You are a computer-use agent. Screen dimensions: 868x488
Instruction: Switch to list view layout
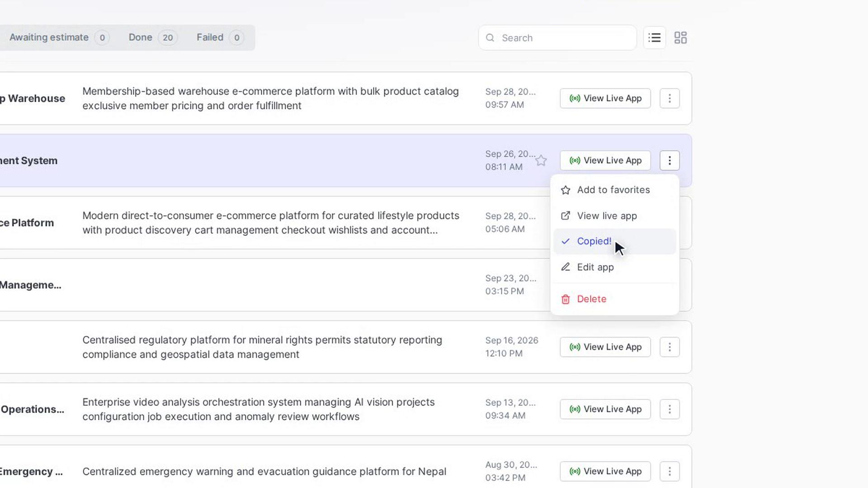[x=654, y=38]
